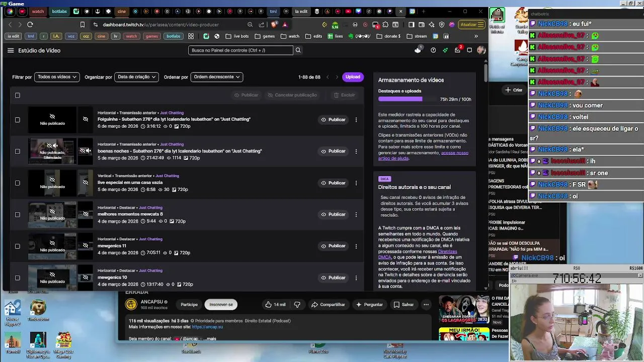Open the three-dot menu for Folguinha video
This screenshot has height=362, width=644.
356,120
